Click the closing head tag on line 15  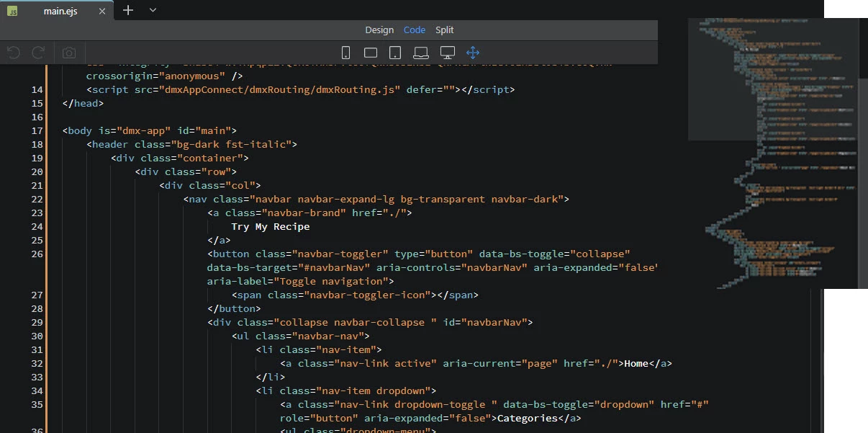(x=83, y=103)
